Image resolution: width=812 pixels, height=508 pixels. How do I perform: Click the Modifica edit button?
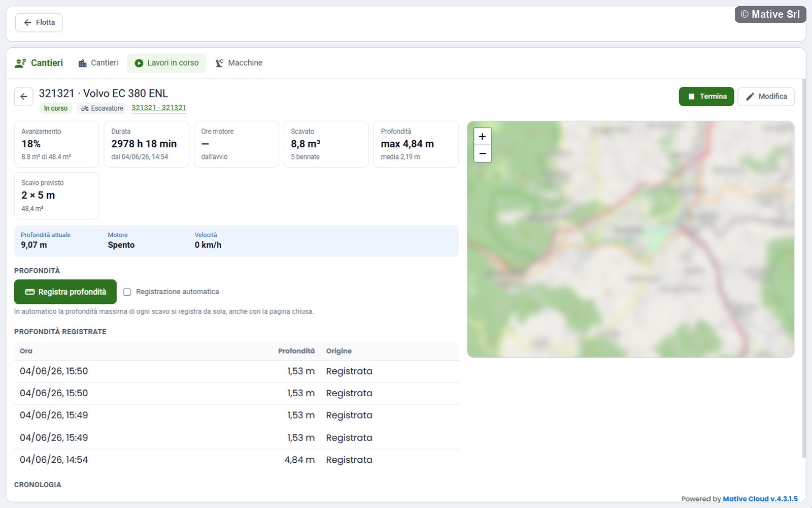pyautogui.click(x=766, y=97)
